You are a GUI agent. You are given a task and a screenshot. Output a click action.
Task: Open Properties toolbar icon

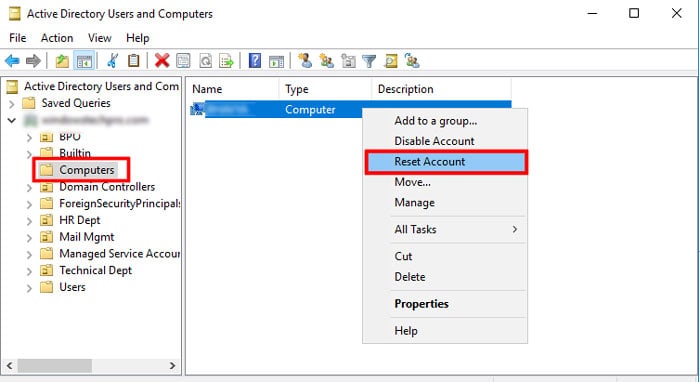(x=183, y=60)
